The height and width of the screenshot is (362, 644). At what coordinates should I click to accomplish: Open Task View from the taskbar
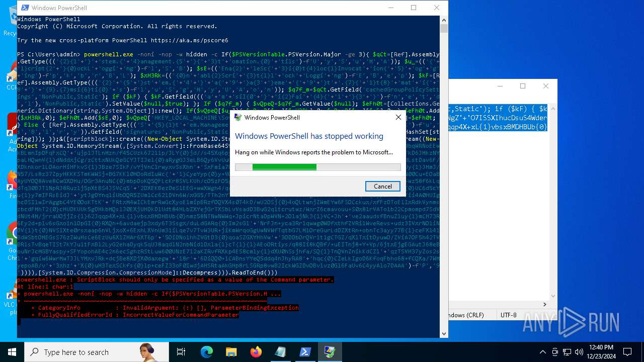(x=181, y=352)
